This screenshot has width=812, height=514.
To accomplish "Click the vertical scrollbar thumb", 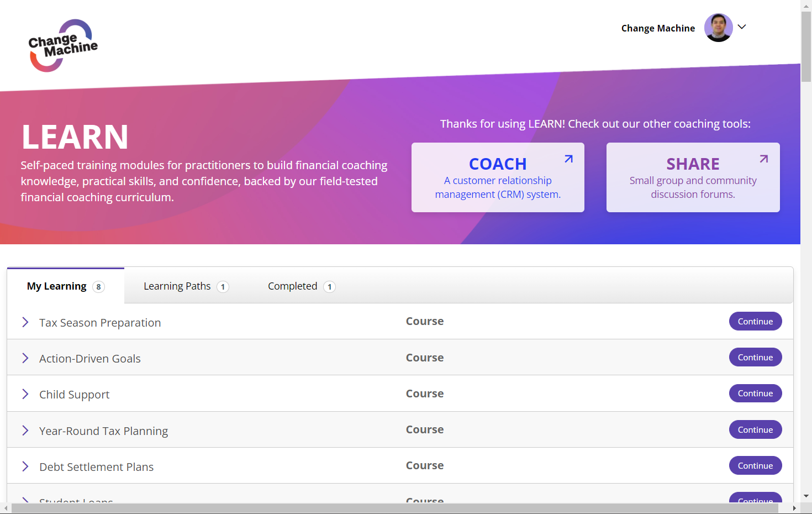I will (806, 47).
